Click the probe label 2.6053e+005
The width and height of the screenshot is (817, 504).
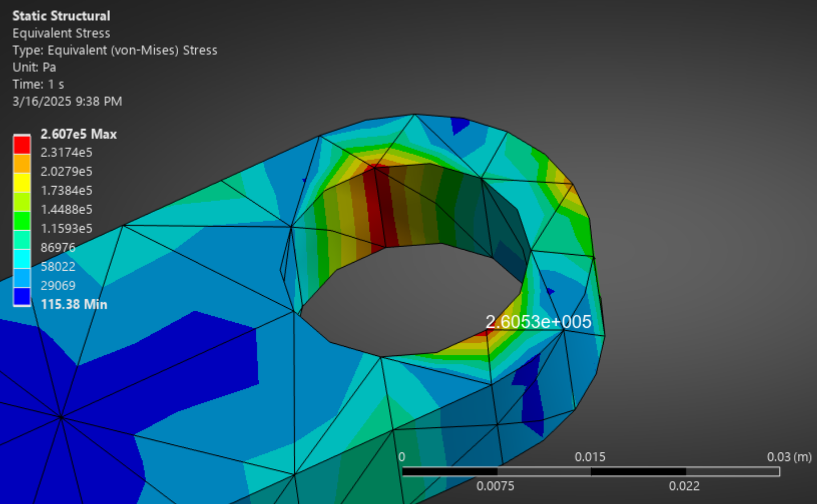pyautogui.click(x=538, y=322)
